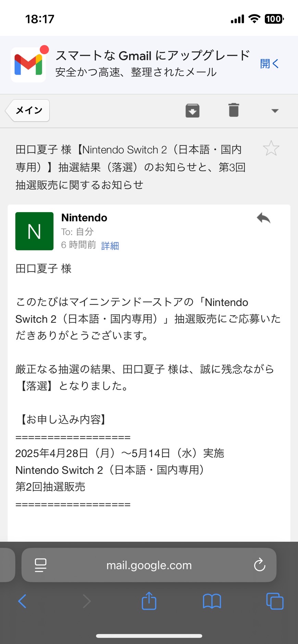Tap the スマートな Gmail upgrade banner title
Viewport: 298px width, 644px height.
(x=153, y=55)
